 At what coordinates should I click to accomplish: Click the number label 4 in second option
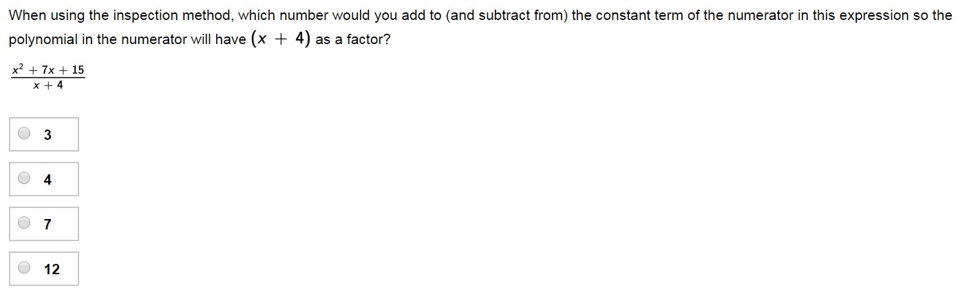(x=47, y=180)
